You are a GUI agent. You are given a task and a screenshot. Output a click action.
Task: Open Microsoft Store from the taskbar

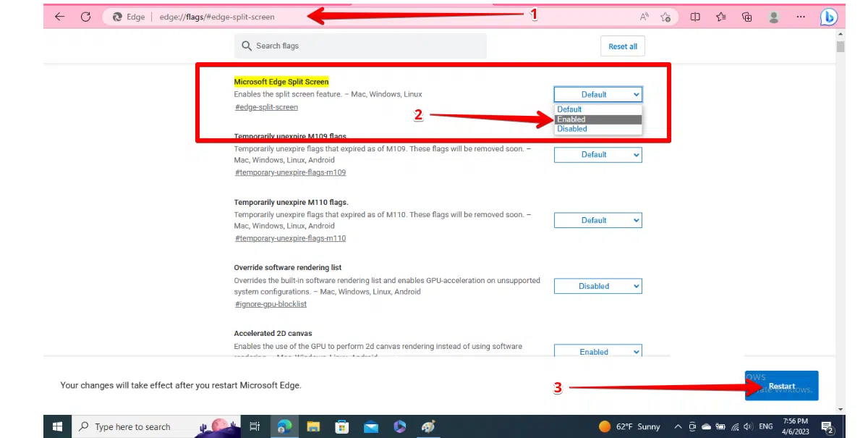(x=342, y=426)
